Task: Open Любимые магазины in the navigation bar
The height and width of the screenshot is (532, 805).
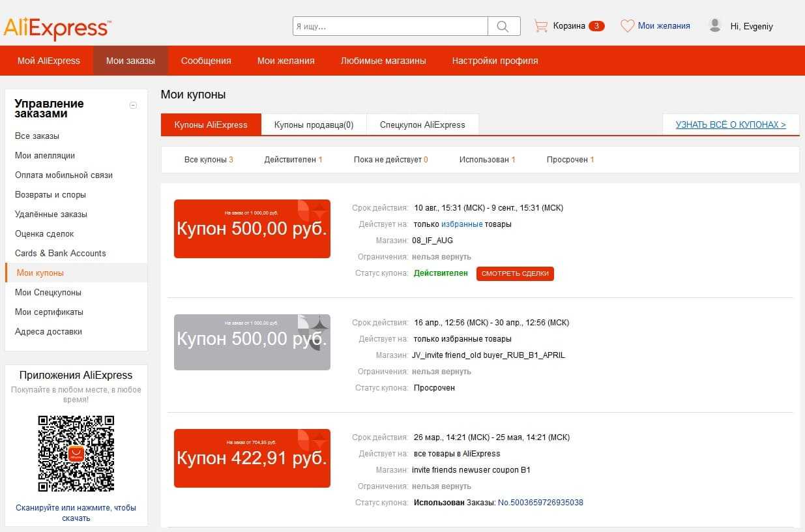Action: [383, 61]
